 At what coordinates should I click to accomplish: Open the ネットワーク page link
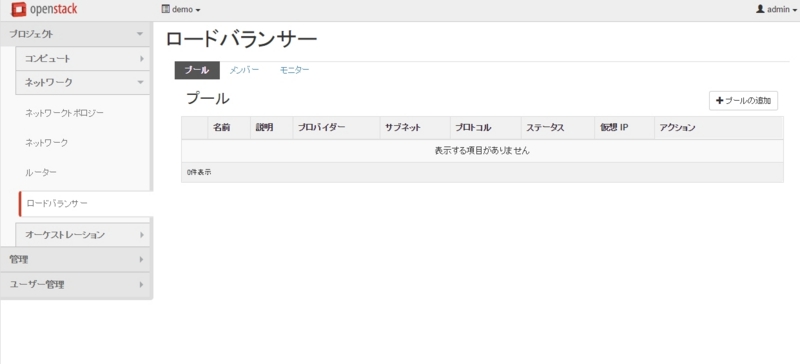coord(46,143)
